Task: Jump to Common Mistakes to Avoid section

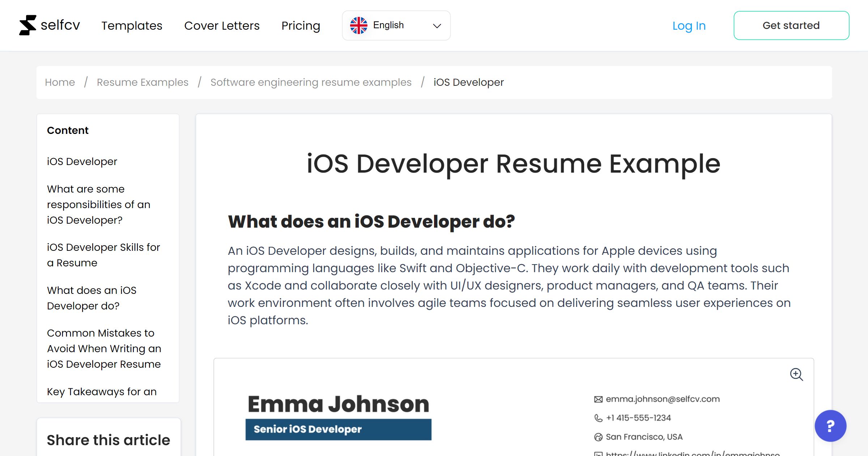Action: point(104,348)
